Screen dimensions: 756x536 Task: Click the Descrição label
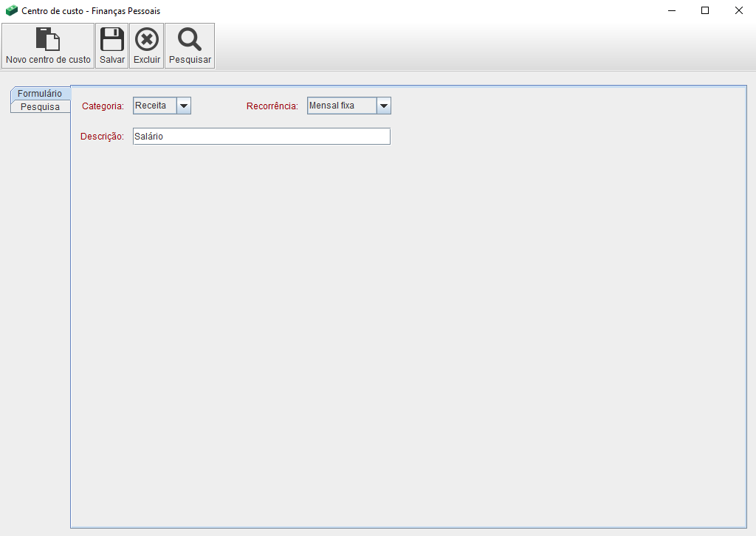pyautogui.click(x=102, y=137)
